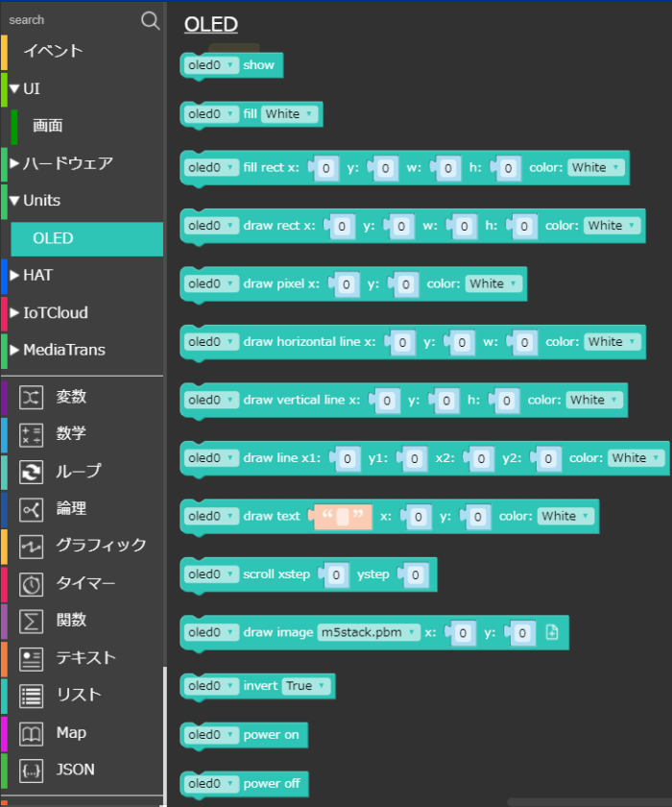This screenshot has height=807, width=672.
Task: Click the oled0 power on block
Action: pos(273,735)
